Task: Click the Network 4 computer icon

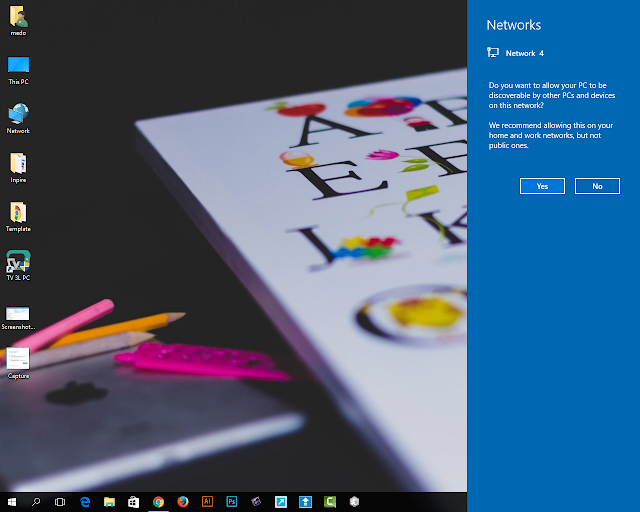Action: pos(493,53)
